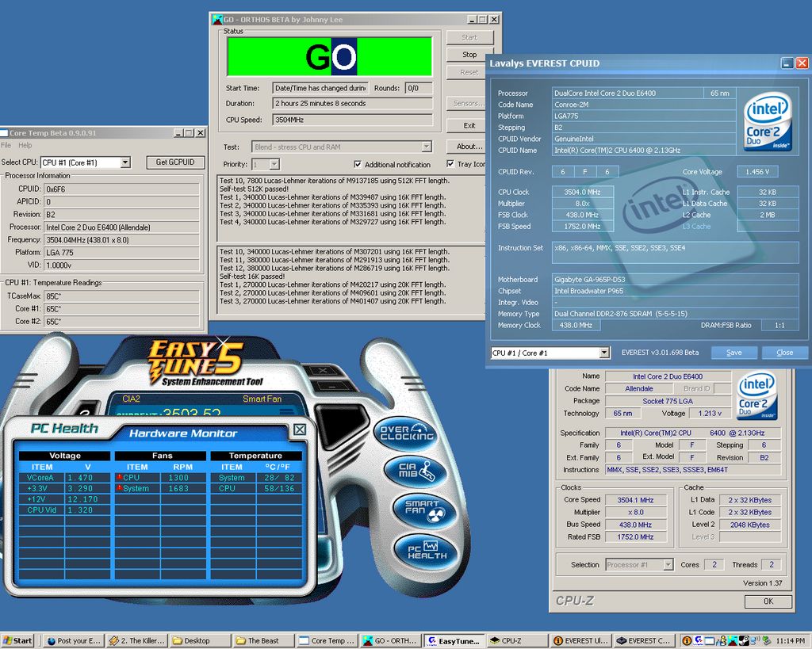
Task: Open the Overclocking panel in EasyTune5
Action: point(407,433)
